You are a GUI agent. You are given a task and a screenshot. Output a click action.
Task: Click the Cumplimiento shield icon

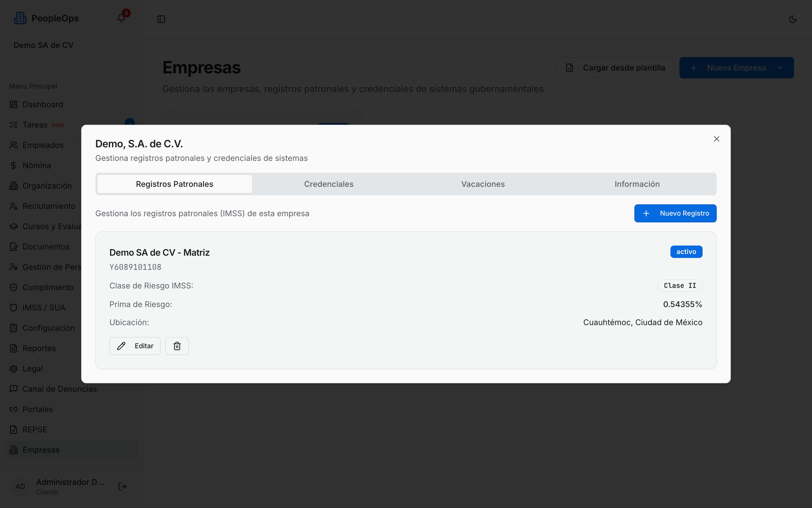pos(14,287)
